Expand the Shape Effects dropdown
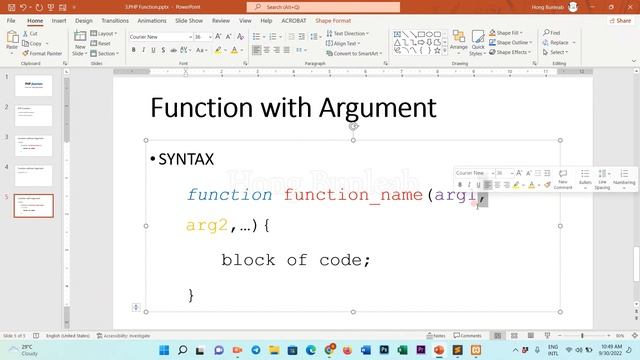The width and height of the screenshot is (640, 360). (x=510, y=52)
